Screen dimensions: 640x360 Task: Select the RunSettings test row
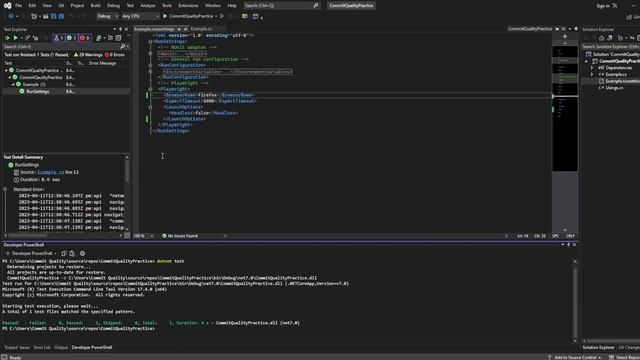(66, 91)
